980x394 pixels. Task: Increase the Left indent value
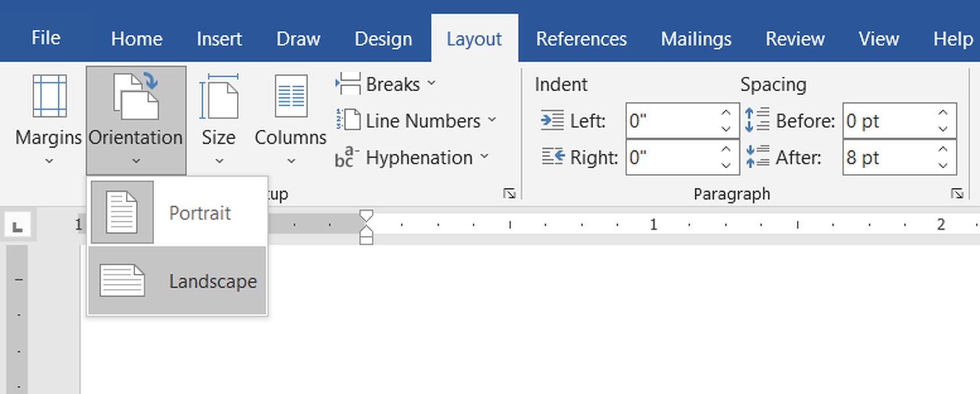click(726, 112)
